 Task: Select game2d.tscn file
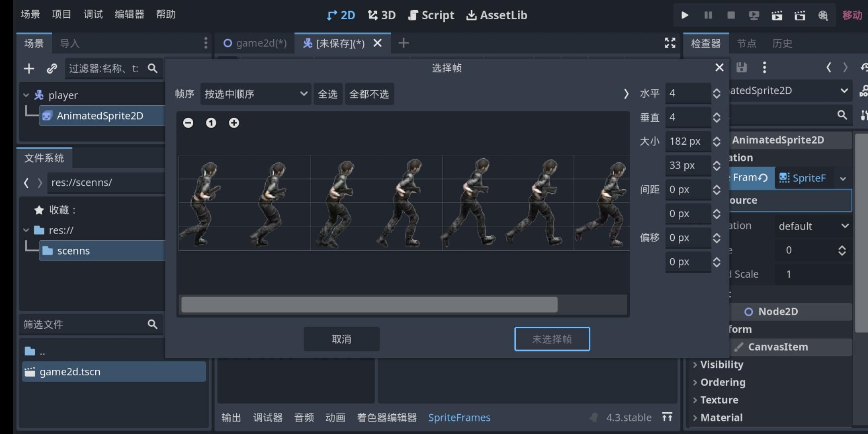(x=114, y=372)
